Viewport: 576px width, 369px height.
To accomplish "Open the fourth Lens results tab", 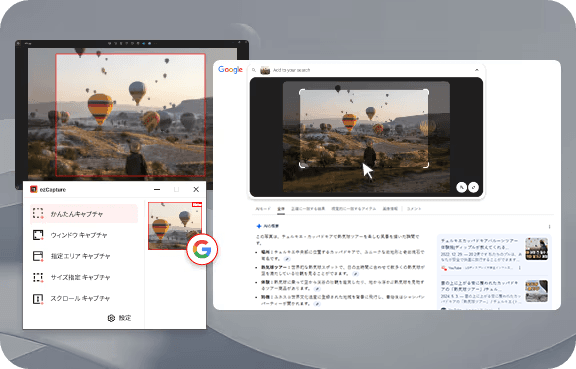I will click(354, 209).
